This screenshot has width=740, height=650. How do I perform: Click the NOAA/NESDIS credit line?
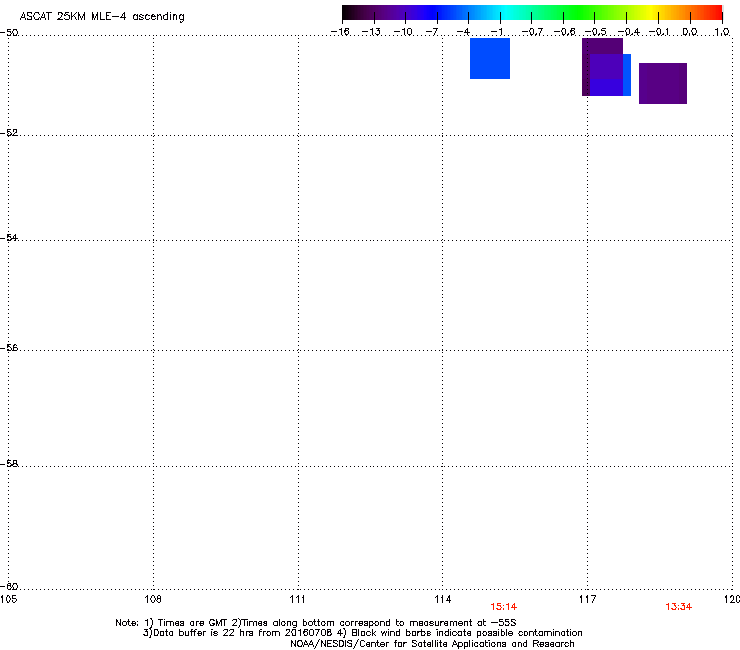click(432, 644)
